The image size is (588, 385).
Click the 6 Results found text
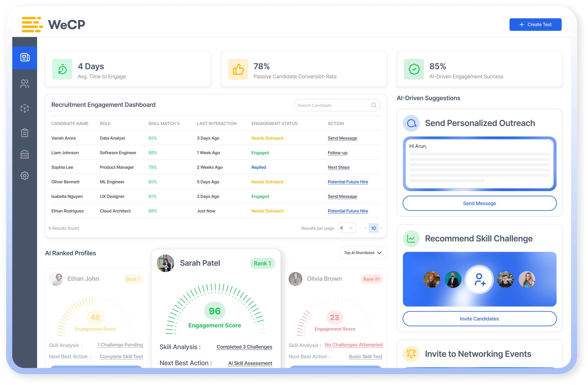pyautogui.click(x=64, y=228)
